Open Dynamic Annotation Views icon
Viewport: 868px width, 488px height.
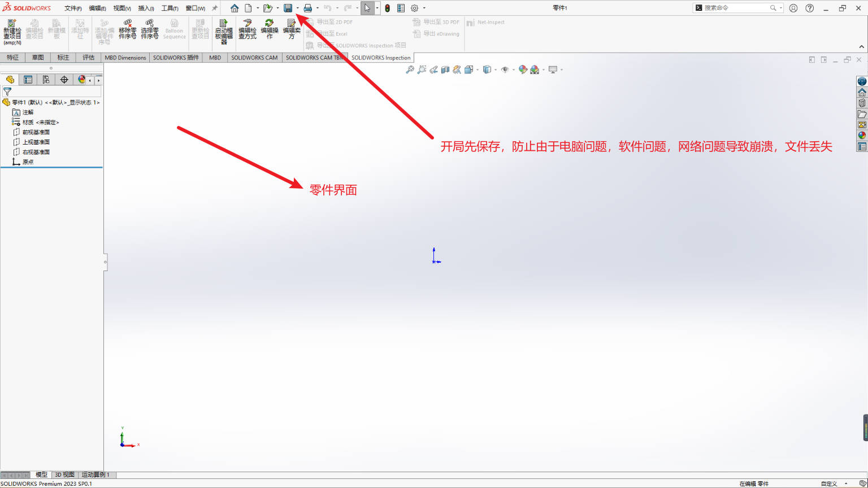pyautogui.click(x=457, y=69)
